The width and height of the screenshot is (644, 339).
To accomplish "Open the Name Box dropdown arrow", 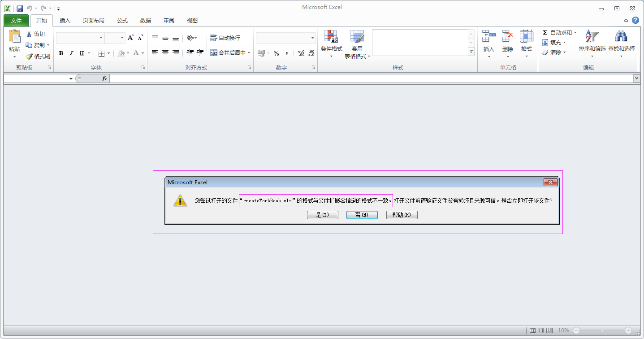I will pos(71,79).
